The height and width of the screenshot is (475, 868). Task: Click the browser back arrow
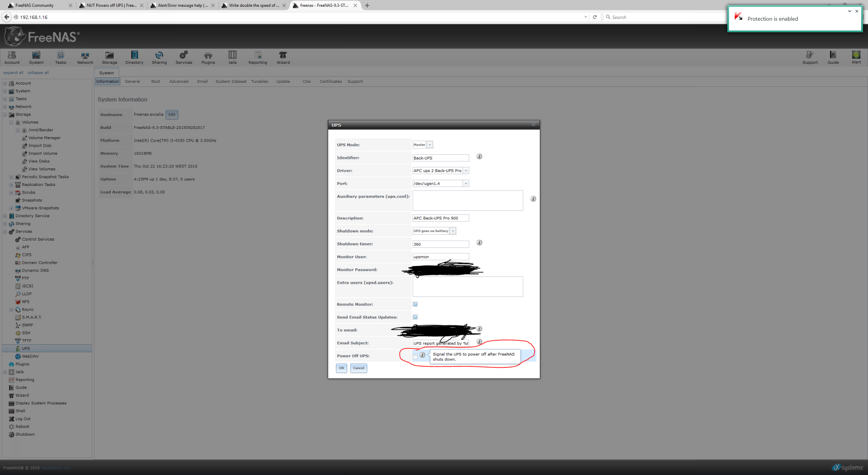tap(7, 17)
